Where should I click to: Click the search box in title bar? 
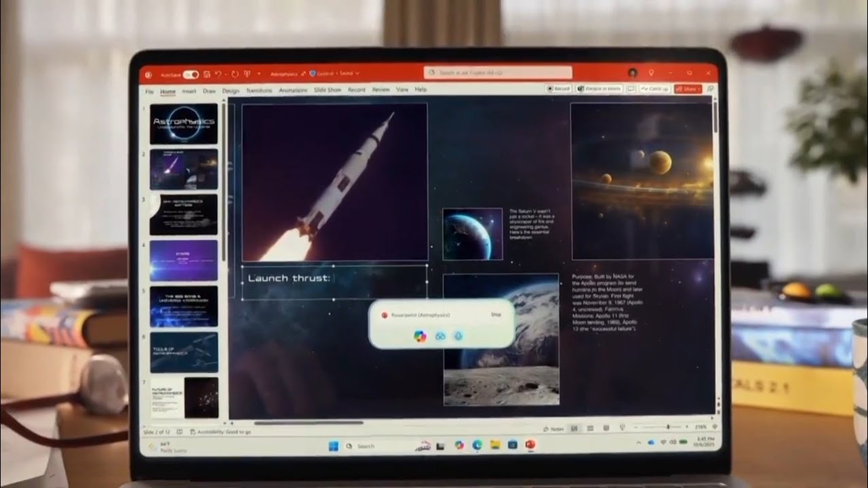coord(498,73)
